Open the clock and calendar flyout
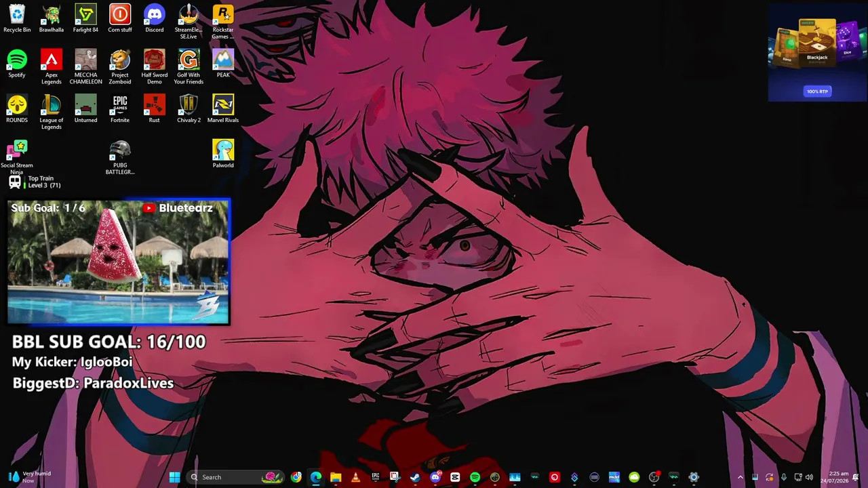Image resolution: width=868 pixels, height=488 pixels. tap(835, 477)
